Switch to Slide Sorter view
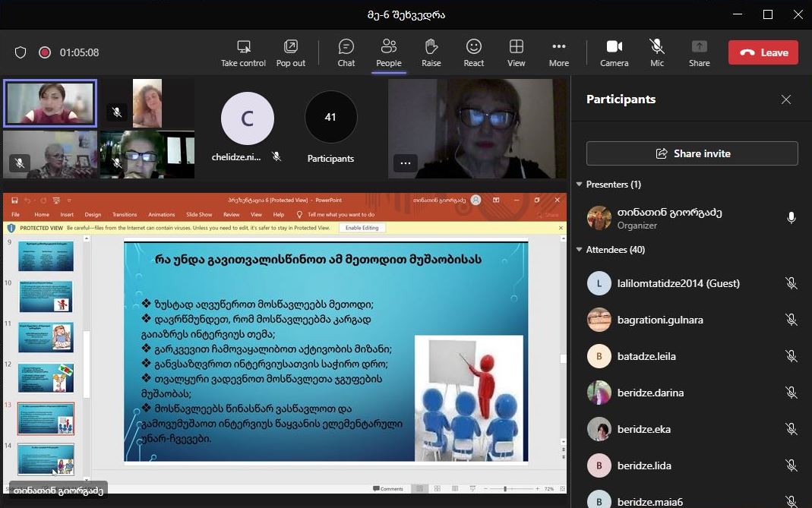Viewport: 812px width, 508px height. pyautogui.click(x=437, y=488)
